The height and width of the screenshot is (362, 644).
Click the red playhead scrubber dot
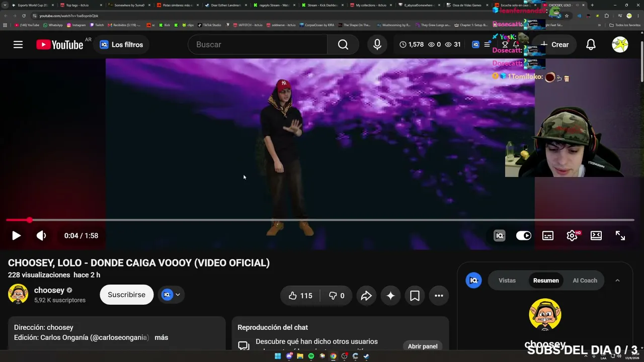(x=30, y=220)
